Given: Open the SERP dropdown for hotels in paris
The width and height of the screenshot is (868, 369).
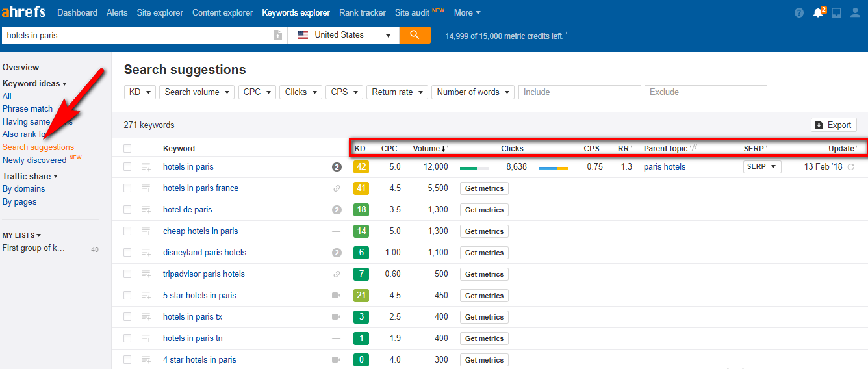Looking at the screenshot, I should (x=761, y=167).
